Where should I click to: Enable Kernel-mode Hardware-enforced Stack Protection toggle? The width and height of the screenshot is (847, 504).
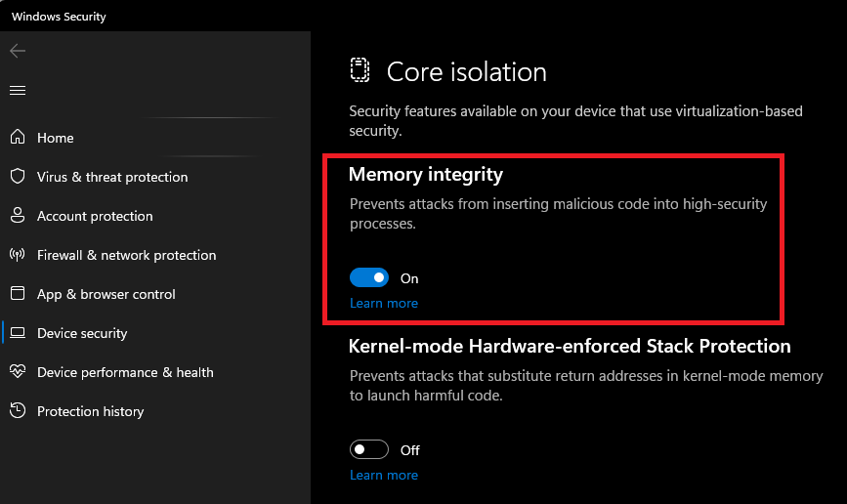click(369, 450)
